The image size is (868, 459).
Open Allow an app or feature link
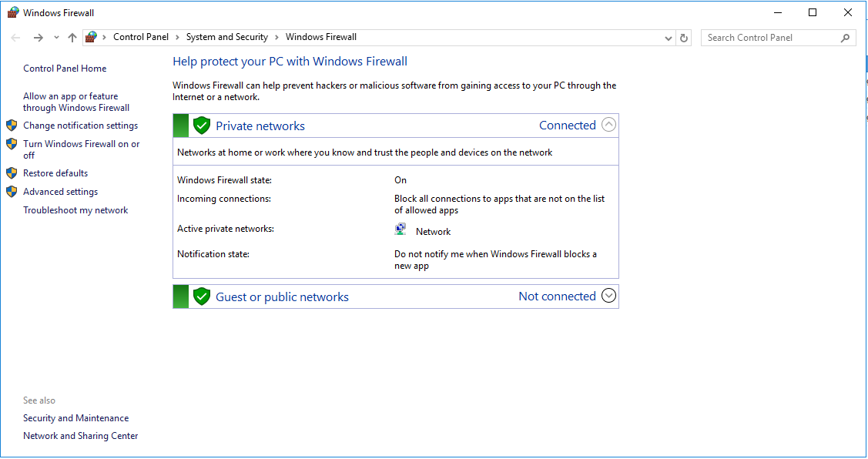click(76, 102)
